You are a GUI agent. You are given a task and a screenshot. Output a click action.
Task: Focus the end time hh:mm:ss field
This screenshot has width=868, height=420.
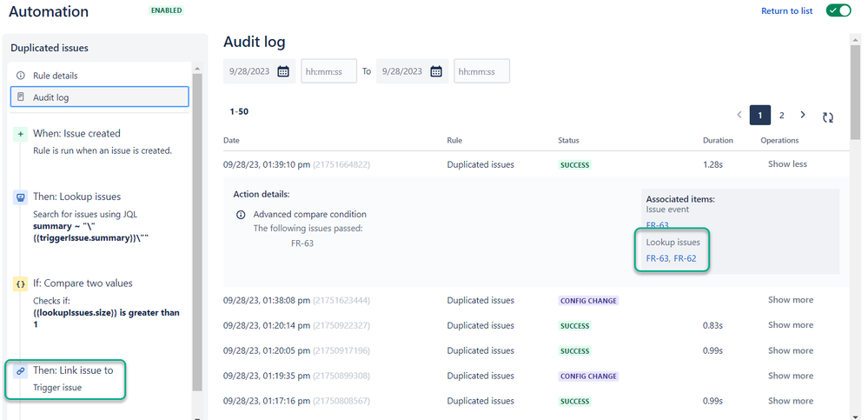[x=481, y=71]
